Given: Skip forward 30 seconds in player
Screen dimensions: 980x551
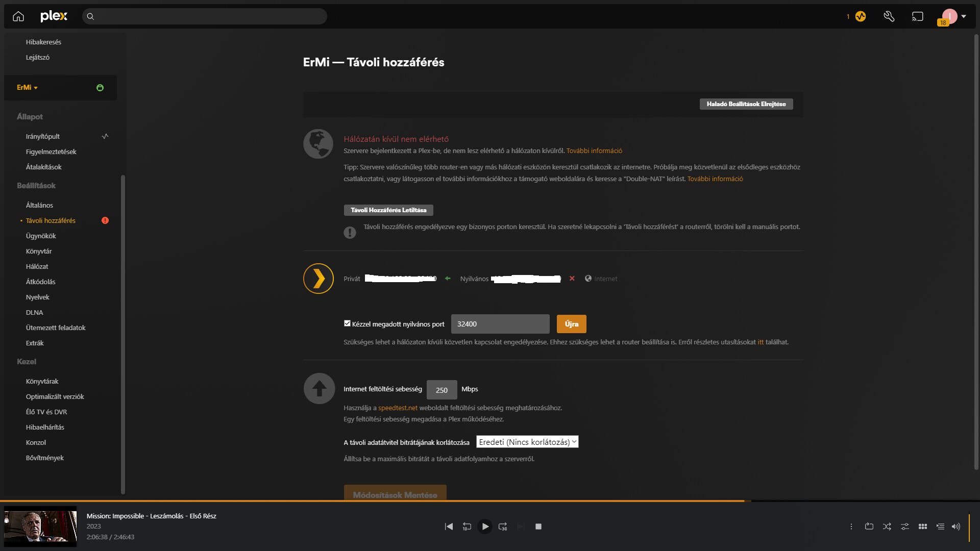Looking at the screenshot, I should [503, 527].
